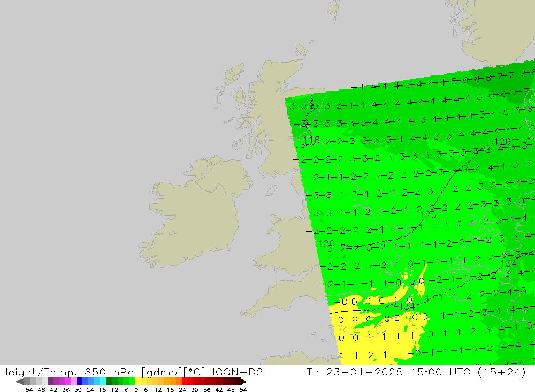Click the '[°C]' unit text

(x=195, y=372)
